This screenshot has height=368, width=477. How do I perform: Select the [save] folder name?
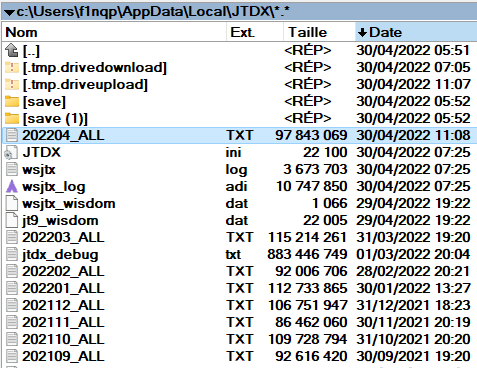pyautogui.click(x=44, y=102)
